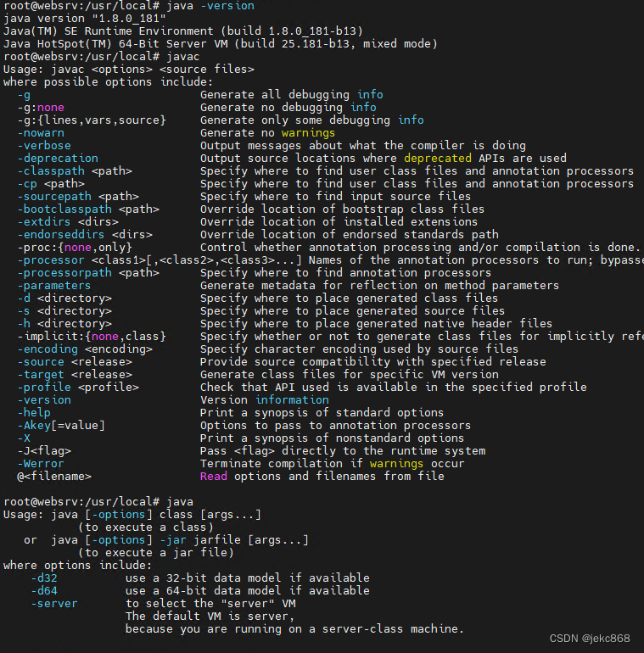This screenshot has height=653, width=644.
Task: Click the '-profile <profile>' option
Action: 78,388
